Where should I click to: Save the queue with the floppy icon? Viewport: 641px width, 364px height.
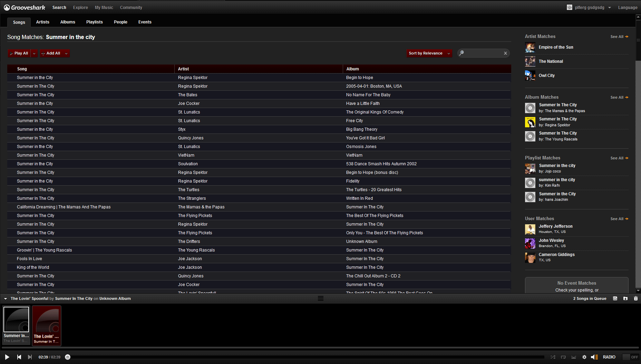(x=615, y=298)
